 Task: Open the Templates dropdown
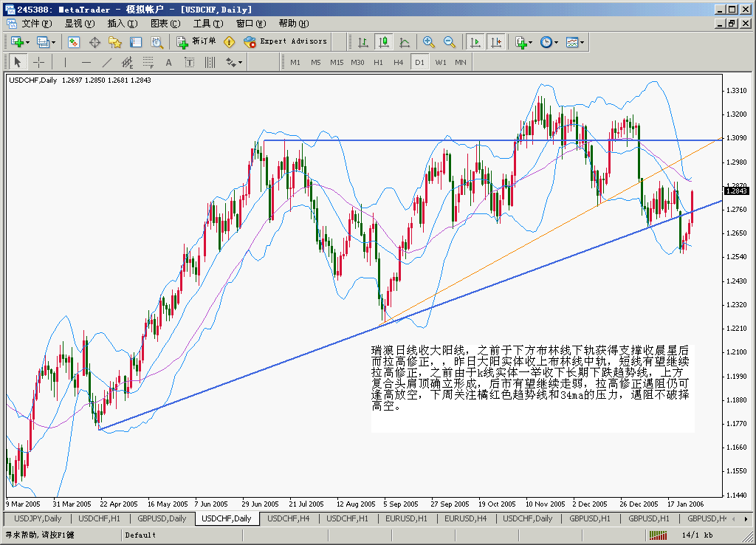tap(575, 42)
